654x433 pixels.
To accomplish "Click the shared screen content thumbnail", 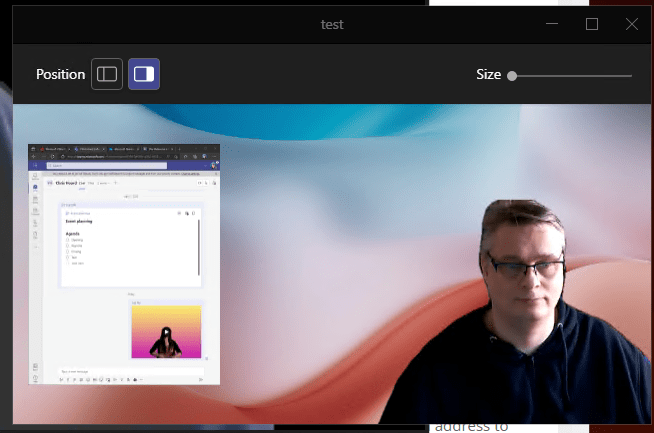I will click(124, 264).
